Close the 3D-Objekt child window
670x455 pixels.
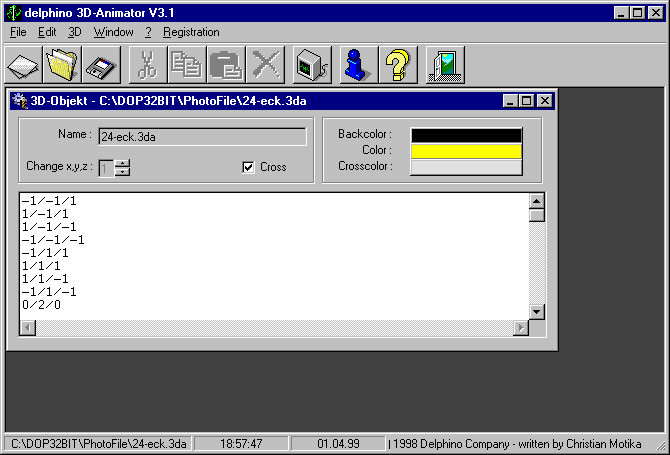[544, 101]
